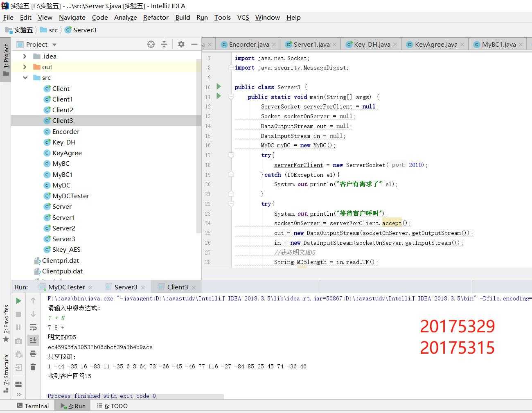
Task: Hide the Project panel with minimize icon
Action: coord(194,44)
